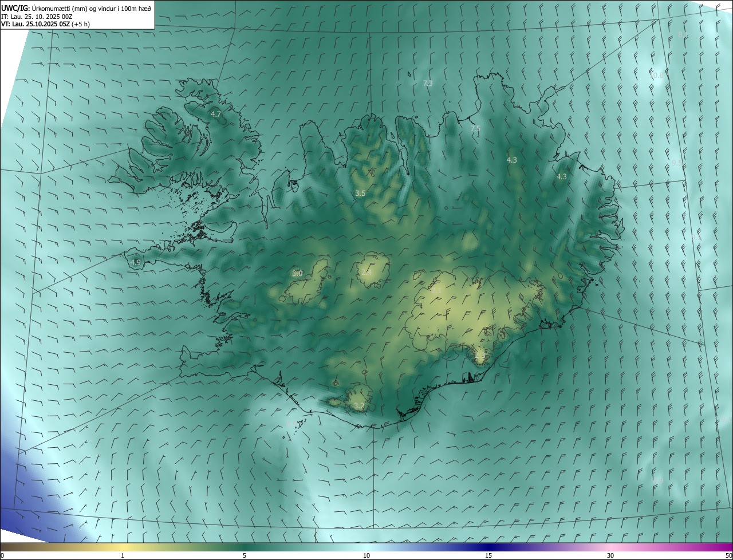
Task: Click the 4.7 value in the Westfjords
Action: click(216, 115)
